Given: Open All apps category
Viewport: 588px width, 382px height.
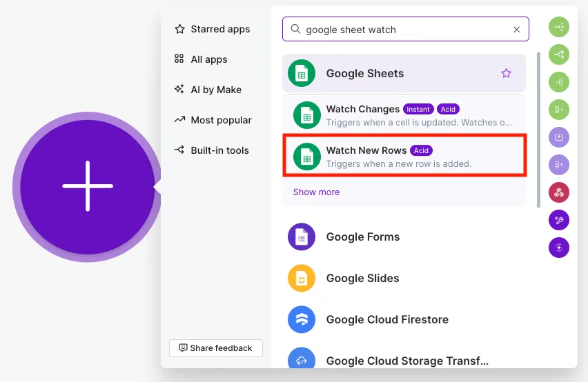Looking at the screenshot, I should point(201,59).
